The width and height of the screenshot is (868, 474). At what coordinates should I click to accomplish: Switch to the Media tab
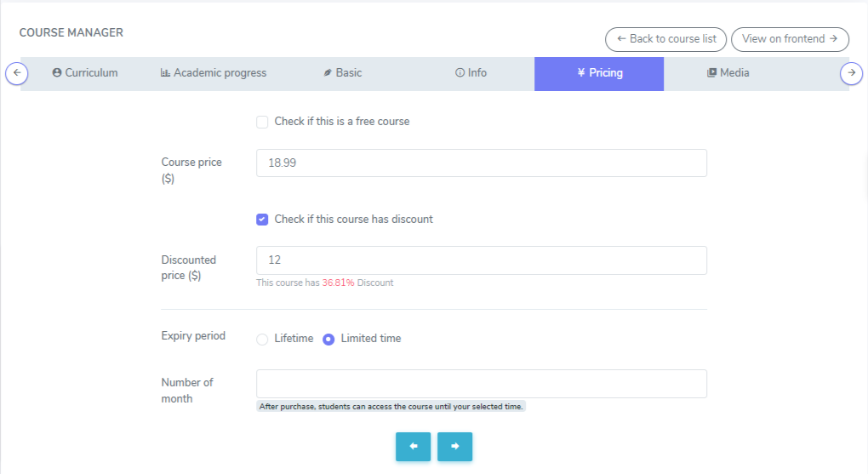(728, 73)
